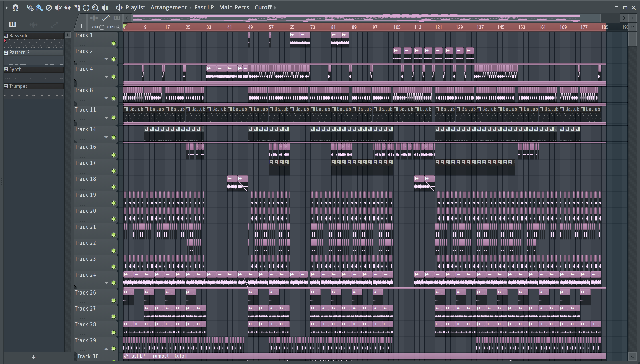Mute Track 16 with its green LED
This screenshot has width=640, height=364.
[114, 155]
